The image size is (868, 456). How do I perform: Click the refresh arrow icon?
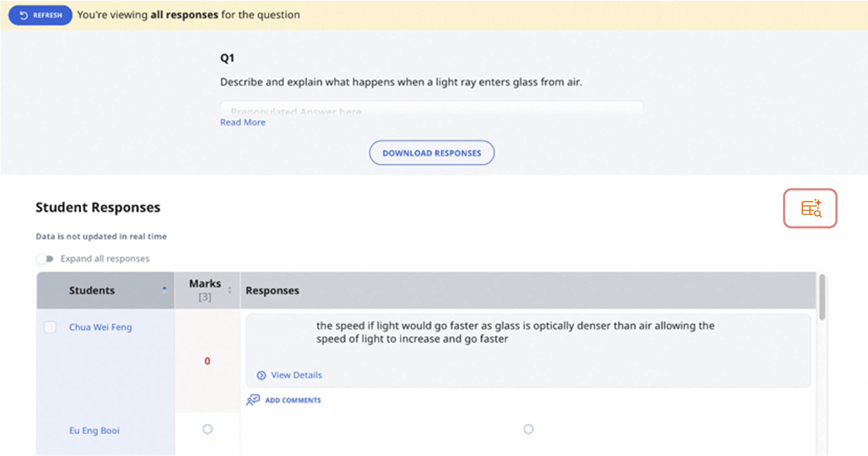[x=24, y=15]
